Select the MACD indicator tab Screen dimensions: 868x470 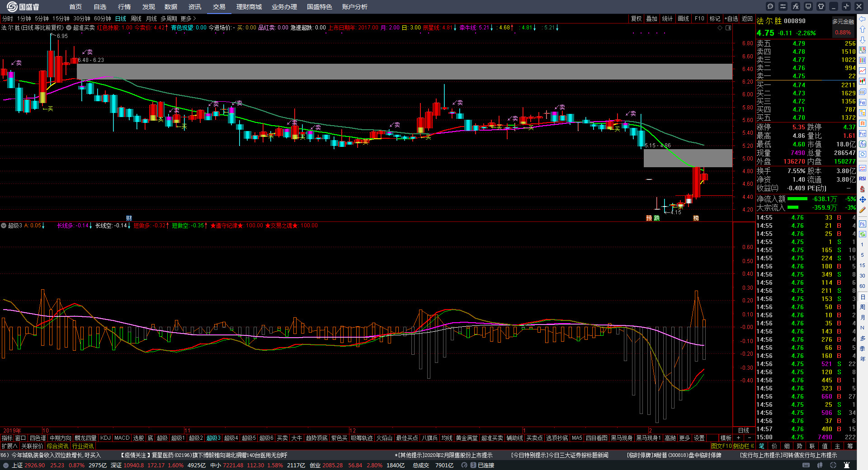pyautogui.click(x=122, y=438)
